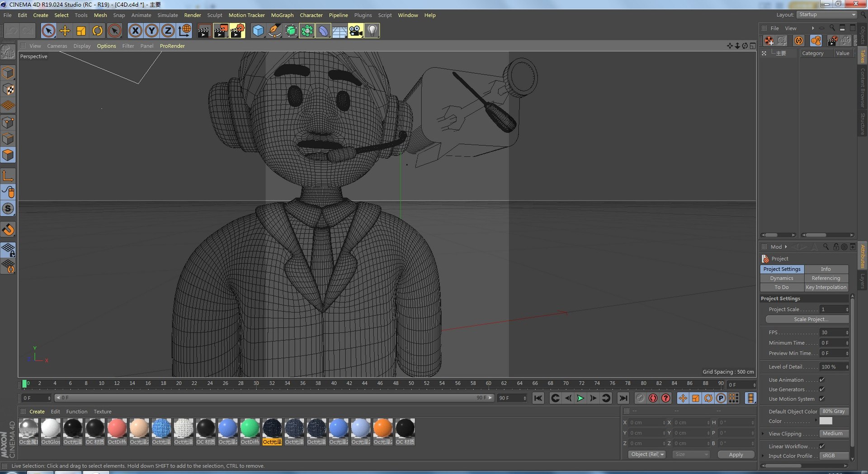Click the Floor environment icon

click(340, 31)
